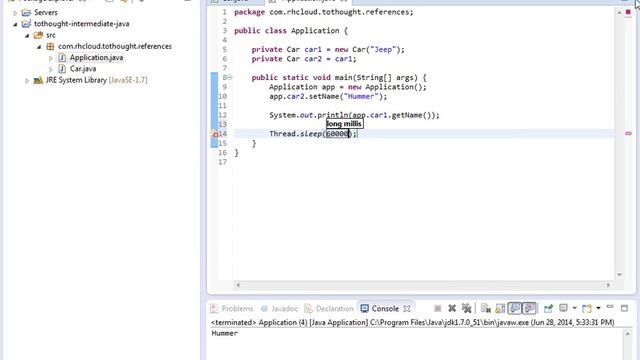The image size is (640, 360).
Task: Click the "Jeep" string on line 5
Action: point(383,49)
